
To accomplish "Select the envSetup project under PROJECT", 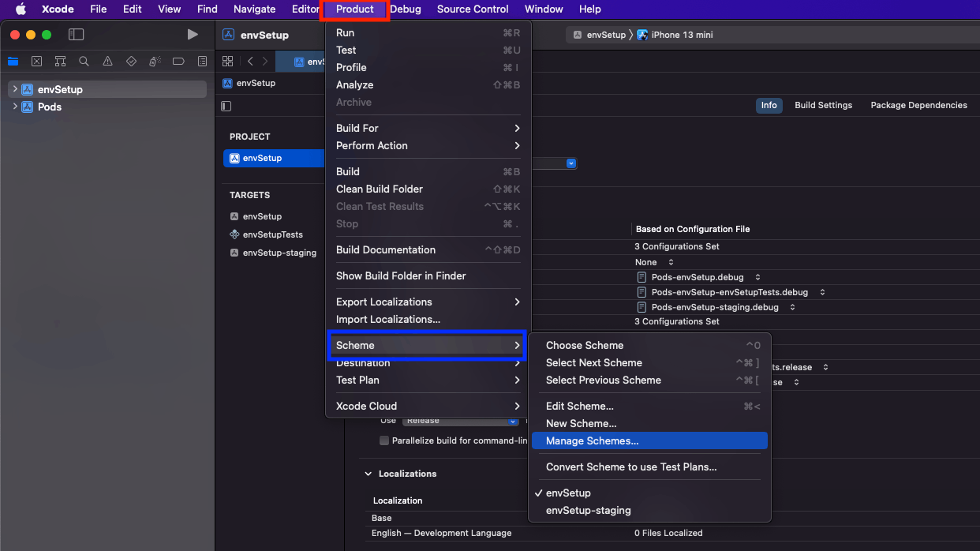I will tap(274, 158).
